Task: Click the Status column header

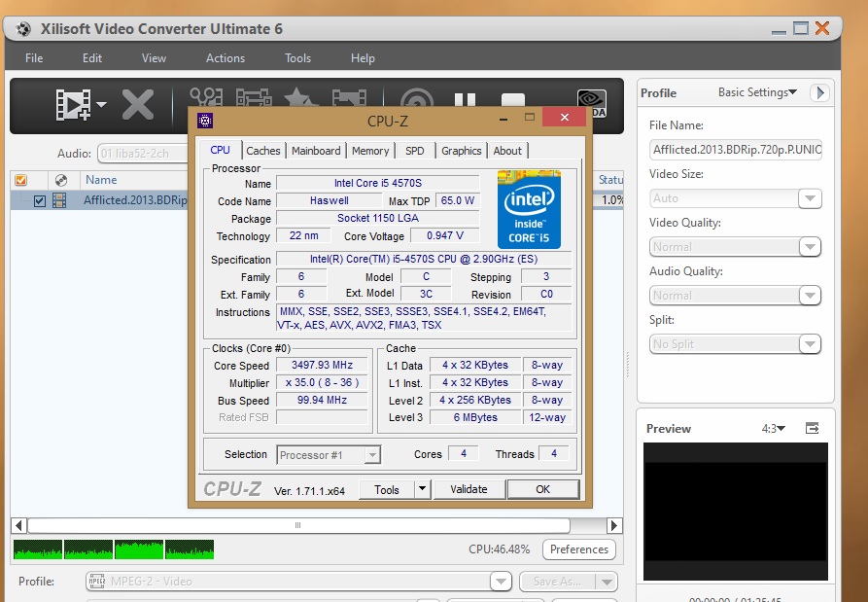Action: pyautogui.click(x=610, y=180)
